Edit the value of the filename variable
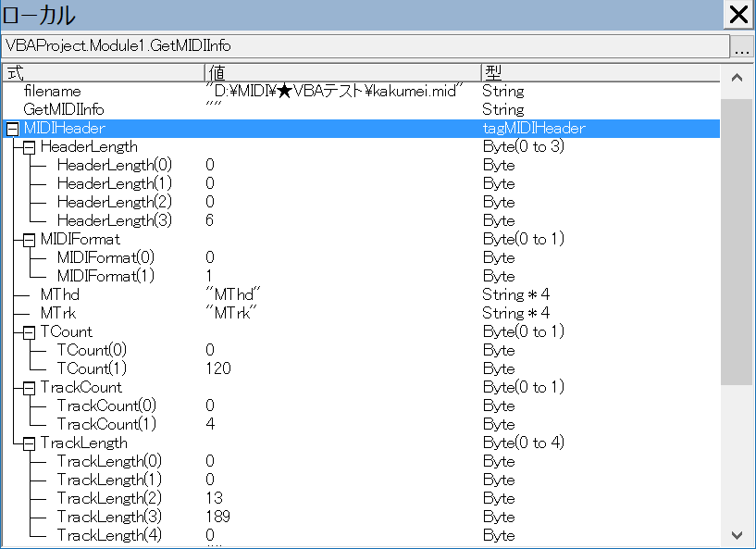 334,92
